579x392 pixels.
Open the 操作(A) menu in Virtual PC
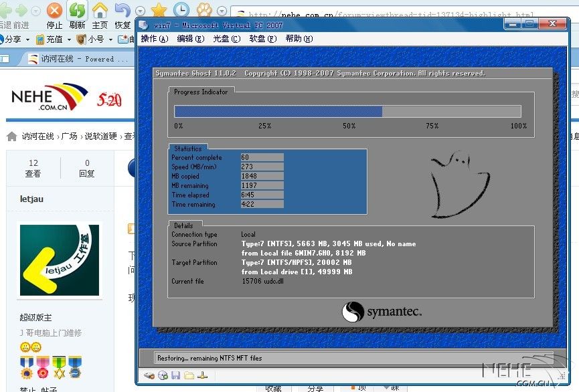coord(154,39)
